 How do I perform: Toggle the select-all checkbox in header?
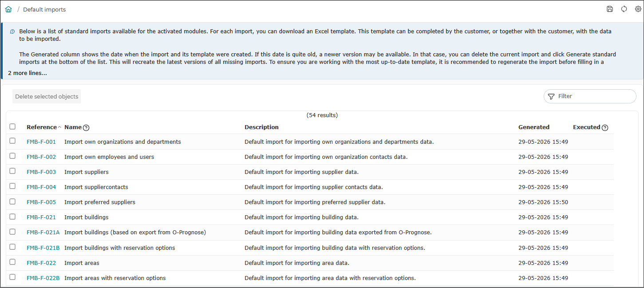tap(12, 126)
